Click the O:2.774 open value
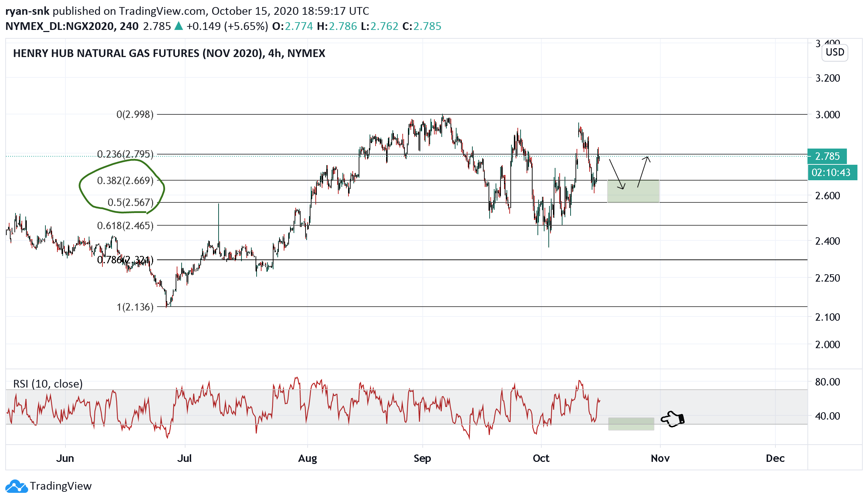The width and height of the screenshot is (868, 502). coord(293,26)
